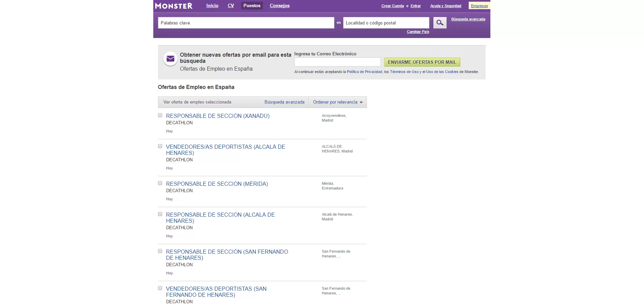Tick checkbox for RESPONSABLE DE SECCIÓN (MÉRIDA)
Image resolution: width=644 pixels, height=308 pixels.
tap(160, 183)
